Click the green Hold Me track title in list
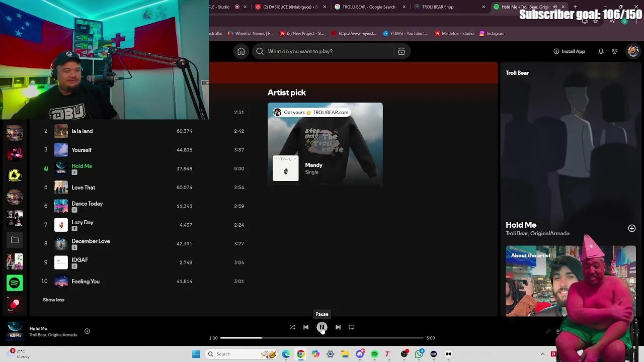Image resolution: width=644 pixels, height=362 pixels. [82, 166]
